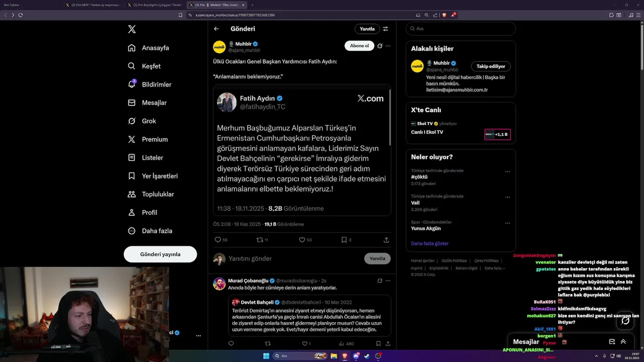View the 480 views analytics icon
The height and width of the screenshot is (362, 644).
click(x=347, y=344)
